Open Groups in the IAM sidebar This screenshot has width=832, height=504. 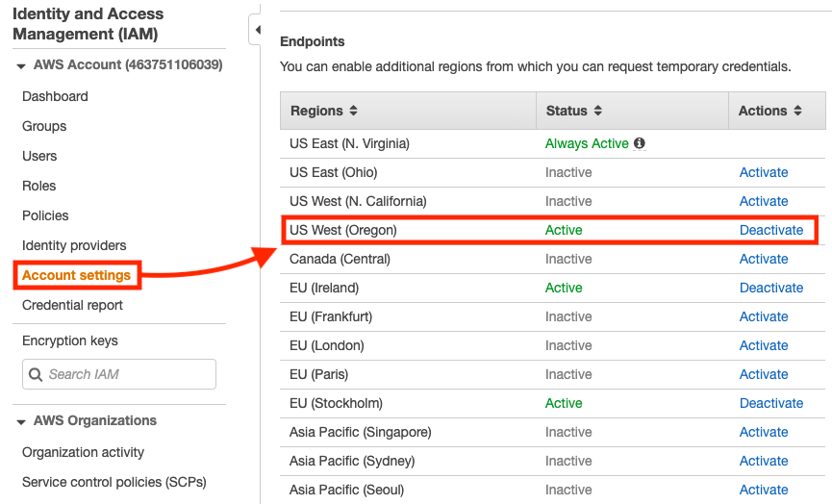pyautogui.click(x=44, y=126)
